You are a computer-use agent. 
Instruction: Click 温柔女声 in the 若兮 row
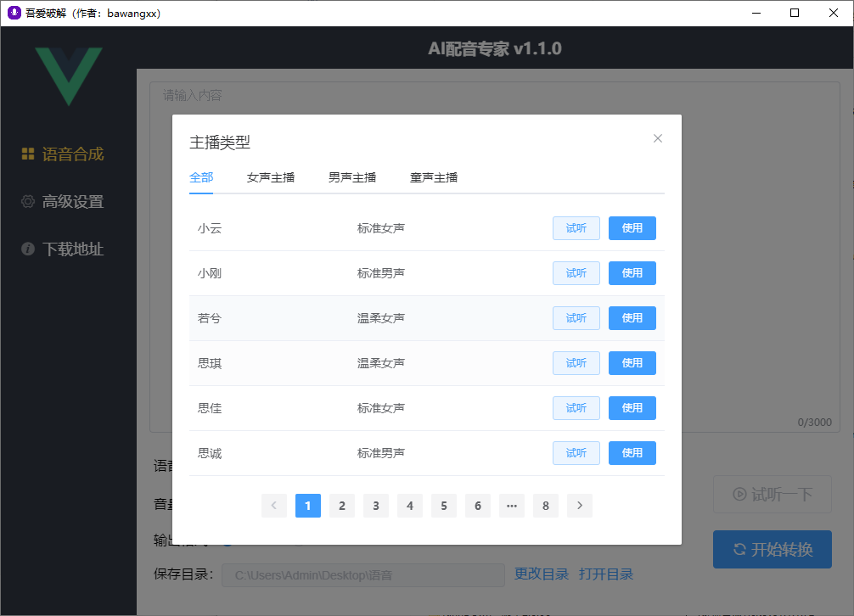click(x=380, y=318)
